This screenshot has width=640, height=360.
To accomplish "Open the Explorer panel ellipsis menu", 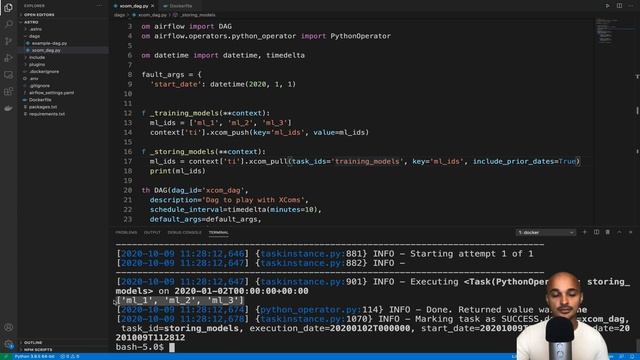I will [x=99, y=6].
